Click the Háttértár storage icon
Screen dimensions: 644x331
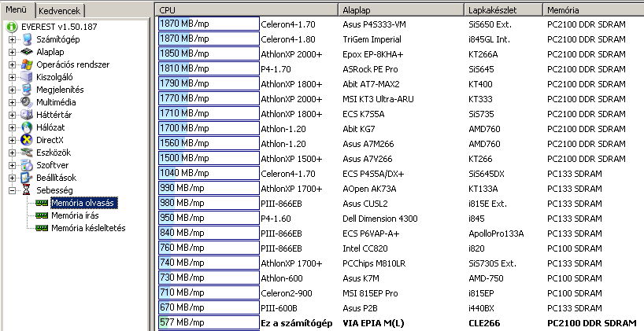point(27,115)
